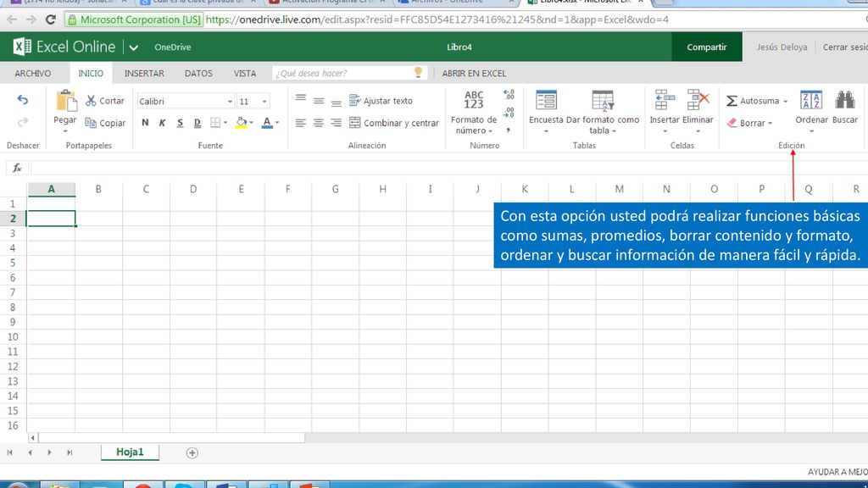Apply blue font color A
This screenshot has width=868, height=488.
(267, 122)
